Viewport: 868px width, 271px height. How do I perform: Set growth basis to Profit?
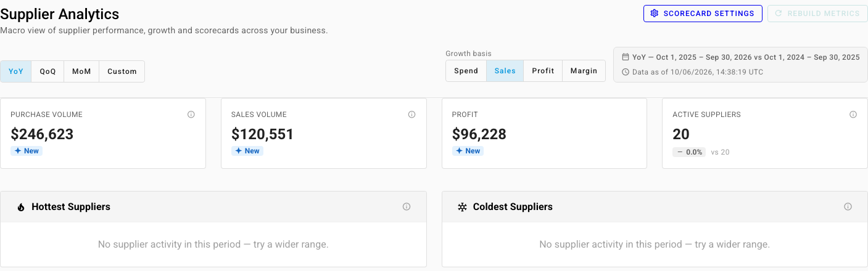coord(543,71)
